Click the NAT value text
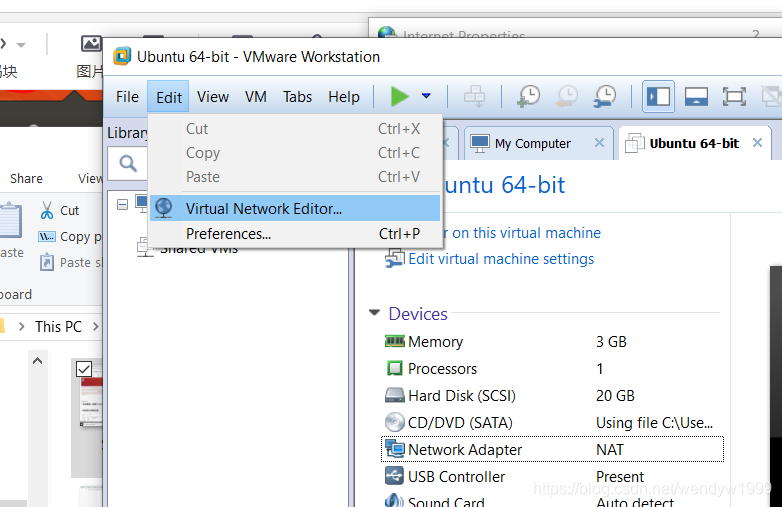This screenshot has height=507, width=782. click(x=609, y=450)
